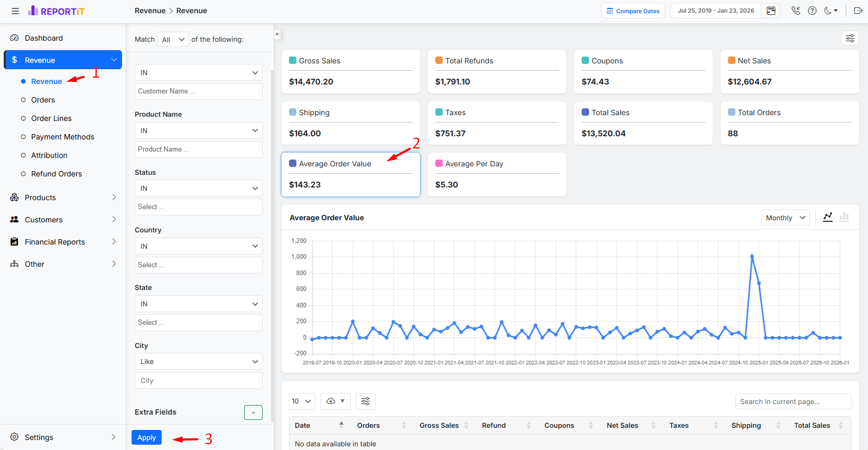Switch chart to line view

point(828,217)
